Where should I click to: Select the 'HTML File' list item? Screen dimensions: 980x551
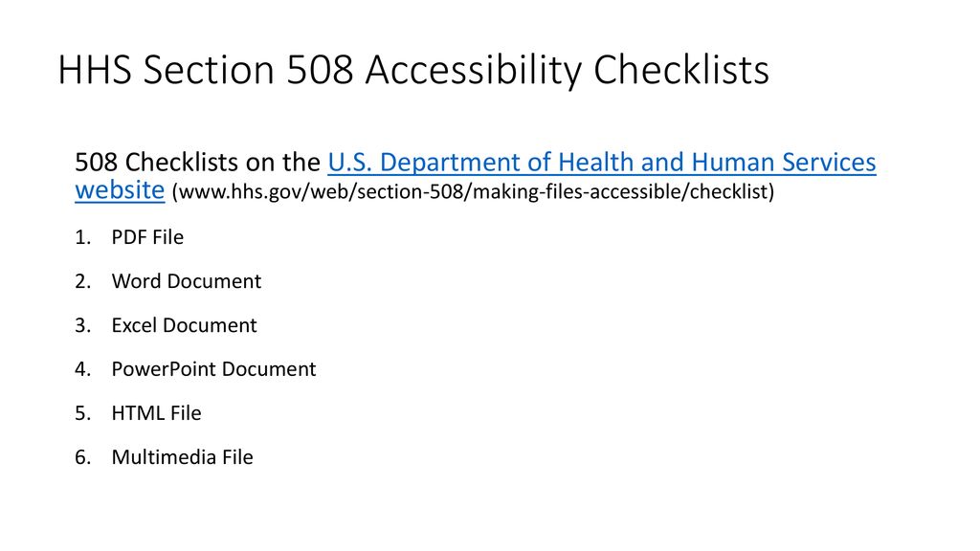point(156,413)
